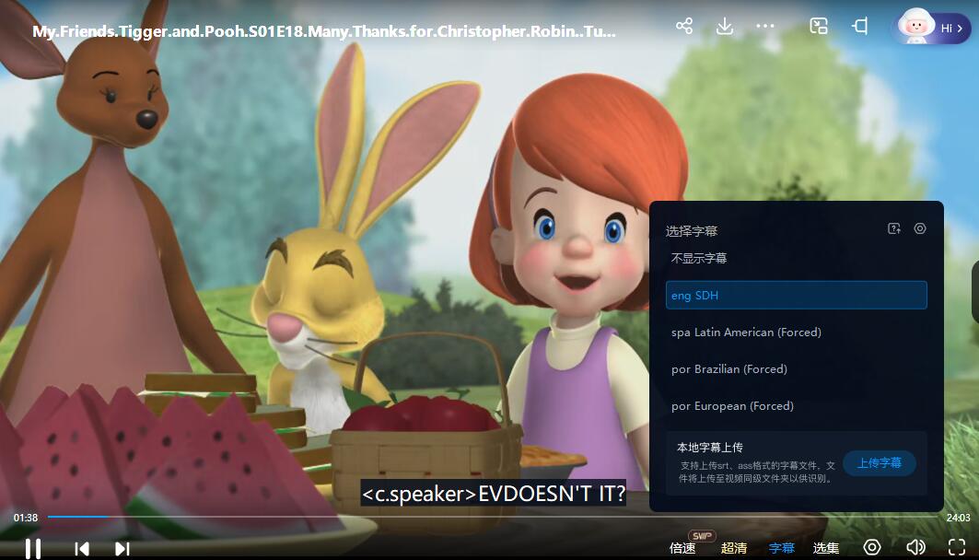Seek on the video progress bar
The width and height of the screenshot is (979, 560).
(493, 517)
